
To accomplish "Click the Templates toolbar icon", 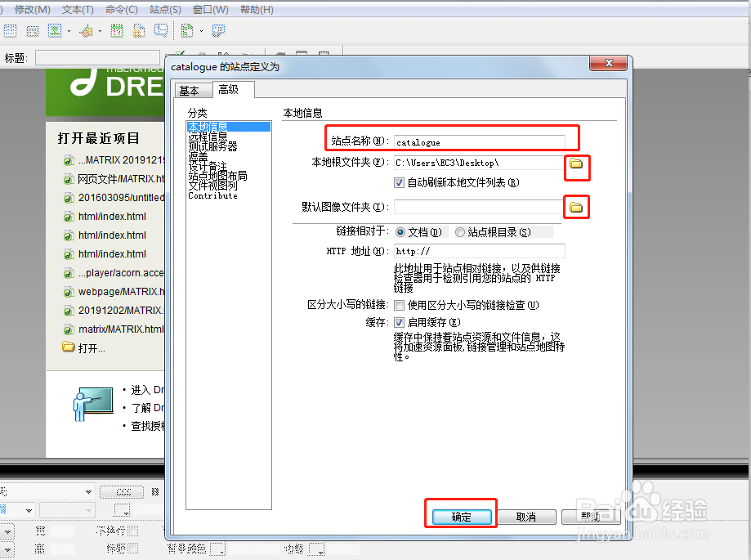I will click(187, 31).
